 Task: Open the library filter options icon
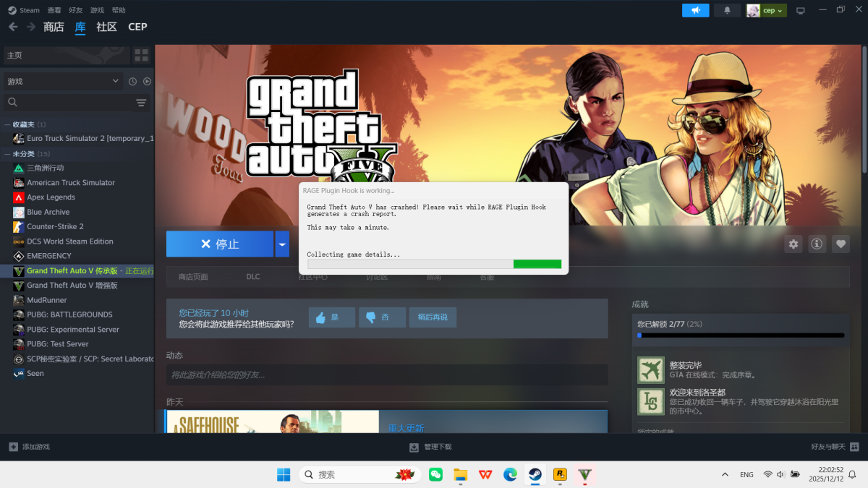pos(141,103)
